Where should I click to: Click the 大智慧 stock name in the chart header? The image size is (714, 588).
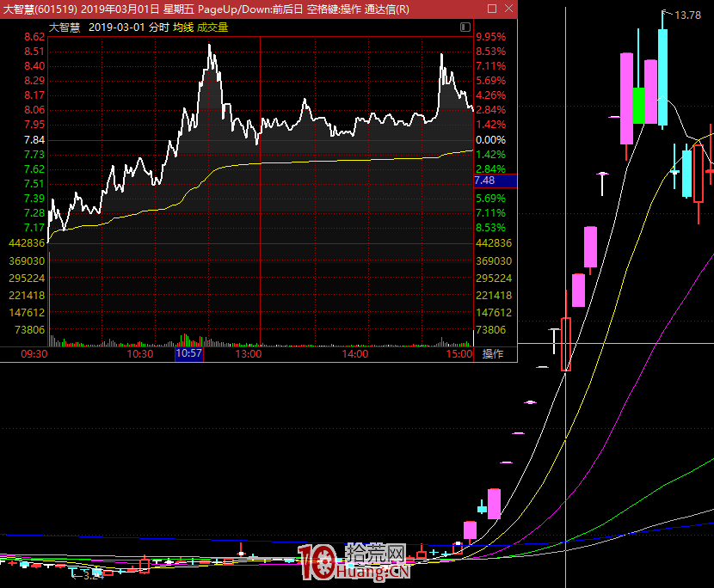(x=65, y=28)
